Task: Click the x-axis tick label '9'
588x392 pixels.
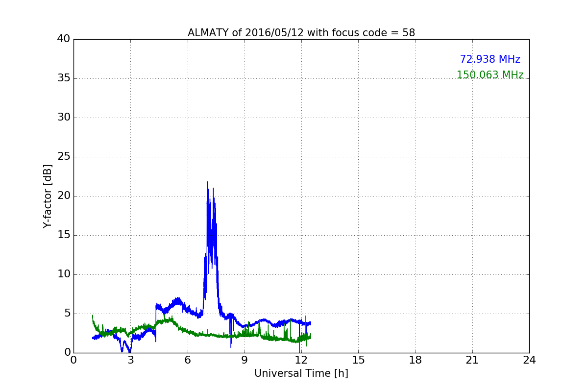Action: pos(245,360)
